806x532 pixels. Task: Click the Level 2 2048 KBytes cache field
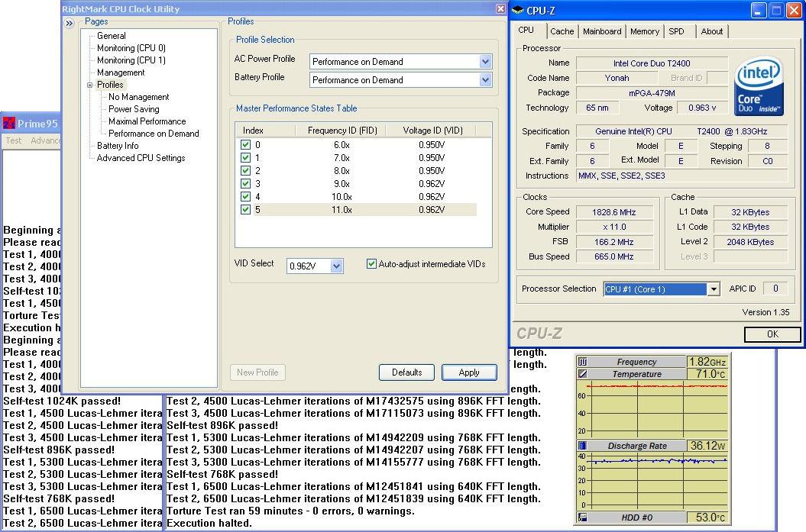click(750, 242)
